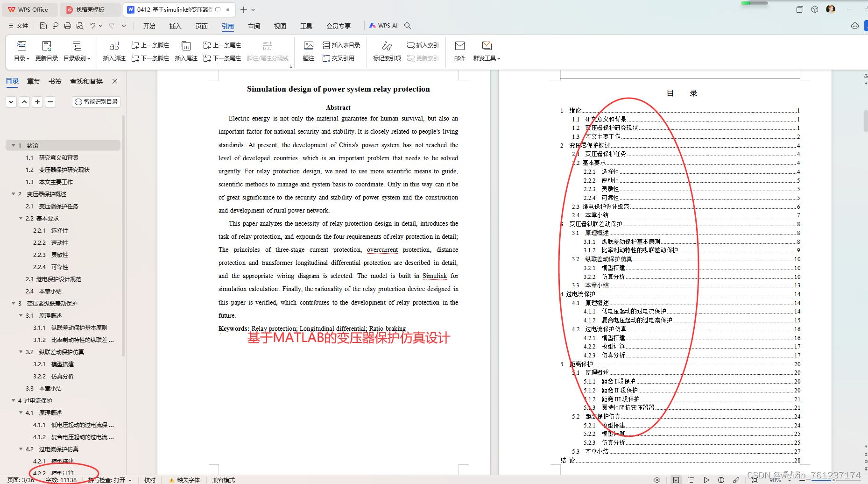Open the 邮件 mail merge icon
The height and width of the screenshot is (484, 868).
coord(460,51)
